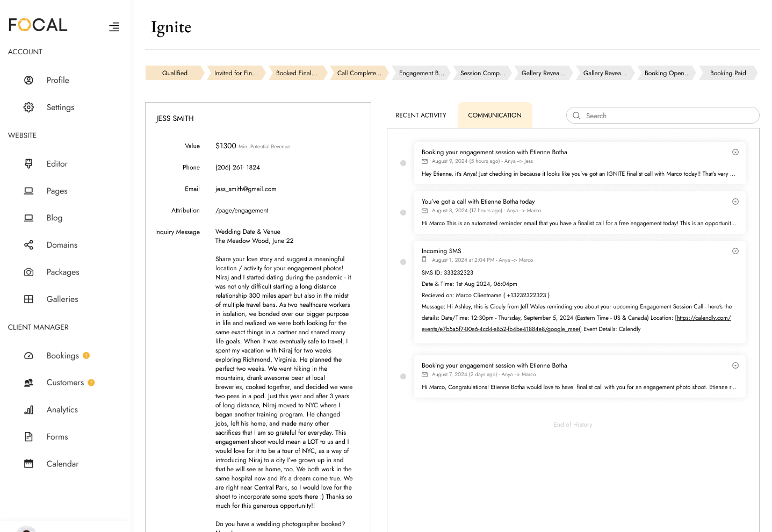Click the Analytics bar chart icon

click(x=28, y=409)
